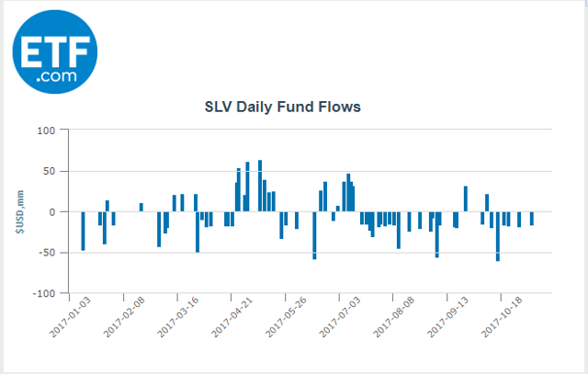Click the tallest positive bar on the chart
This screenshot has height=374, width=588.
260,186
